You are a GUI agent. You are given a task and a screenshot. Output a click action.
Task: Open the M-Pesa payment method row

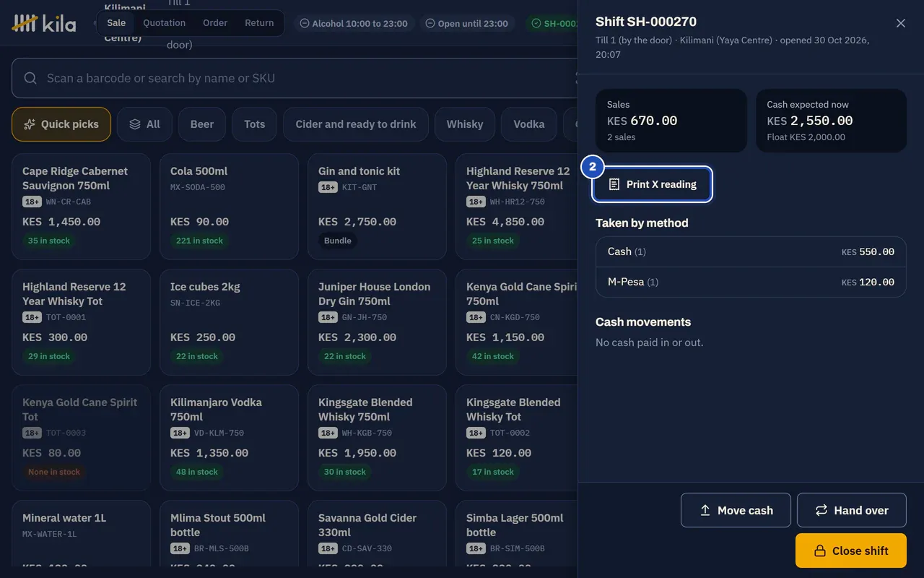click(751, 282)
